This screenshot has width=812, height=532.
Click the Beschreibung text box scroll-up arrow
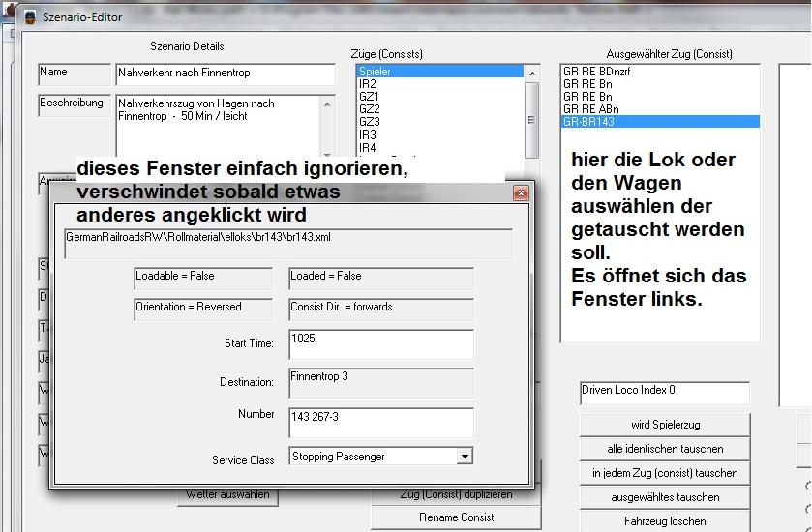point(327,104)
